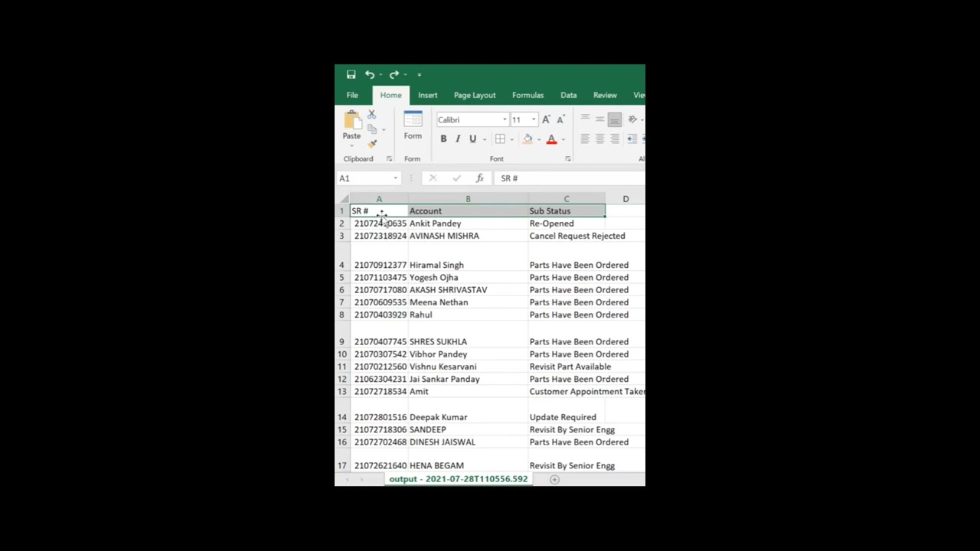Click cell containing Ankit Pandey

click(468, 223)
